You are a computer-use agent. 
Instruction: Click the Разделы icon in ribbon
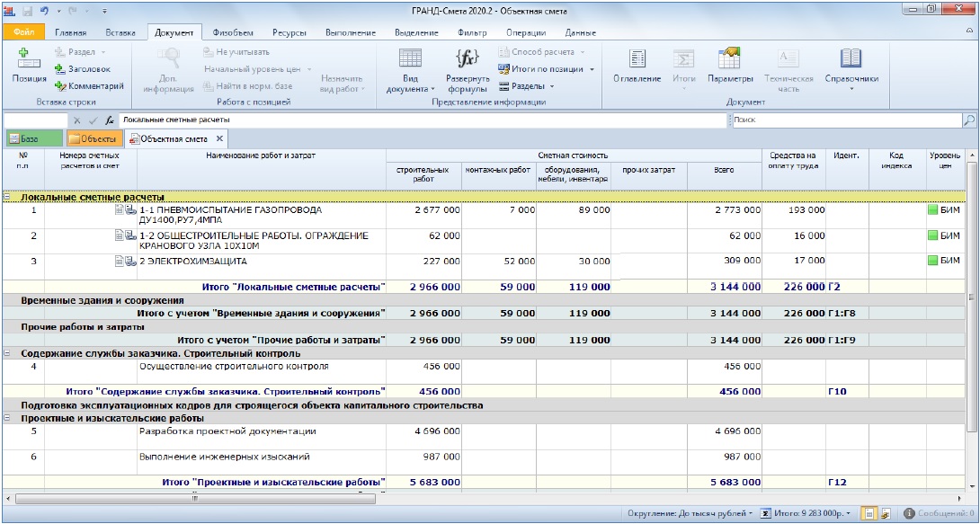pyautogui.click(x=503, y=86)
